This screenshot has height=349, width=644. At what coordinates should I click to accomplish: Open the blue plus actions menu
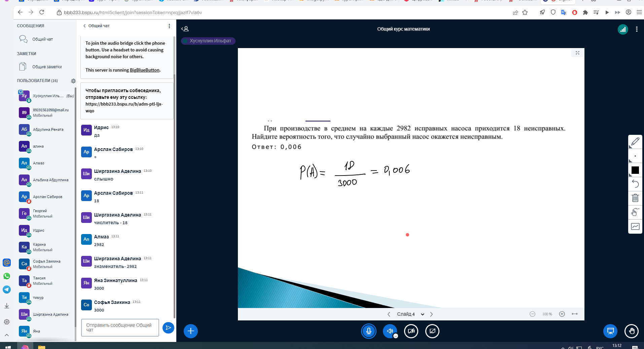point(191,331)
